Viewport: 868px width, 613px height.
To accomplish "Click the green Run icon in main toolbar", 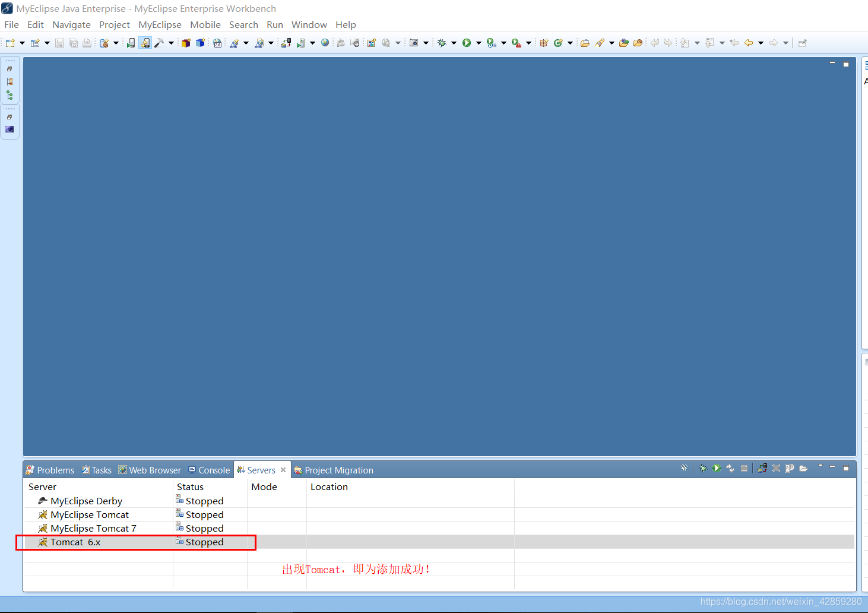I will pos(467,43).
